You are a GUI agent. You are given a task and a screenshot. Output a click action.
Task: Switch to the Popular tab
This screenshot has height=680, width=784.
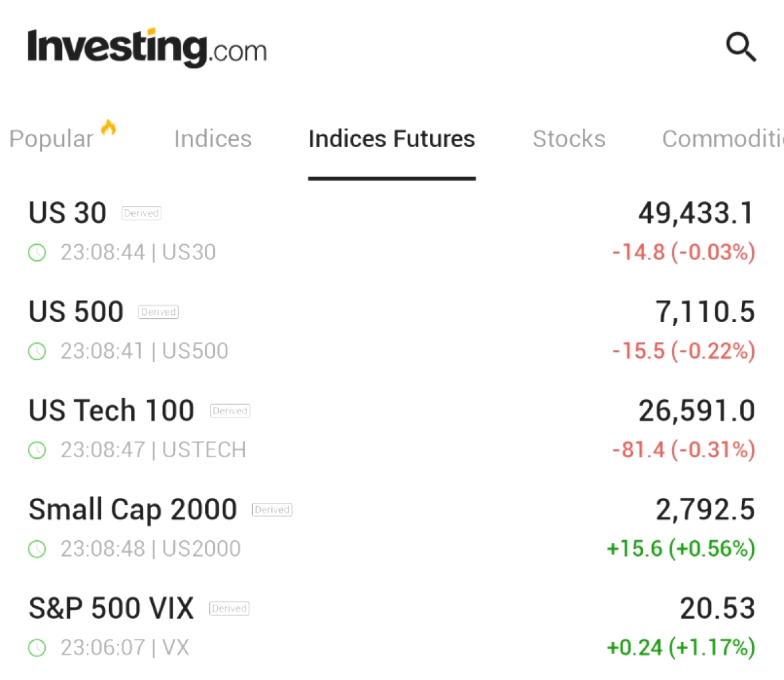51,139
